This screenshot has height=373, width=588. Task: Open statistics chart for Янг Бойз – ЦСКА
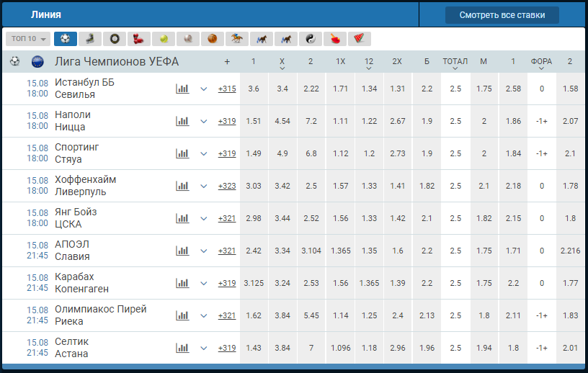click(x=182, y=218)
